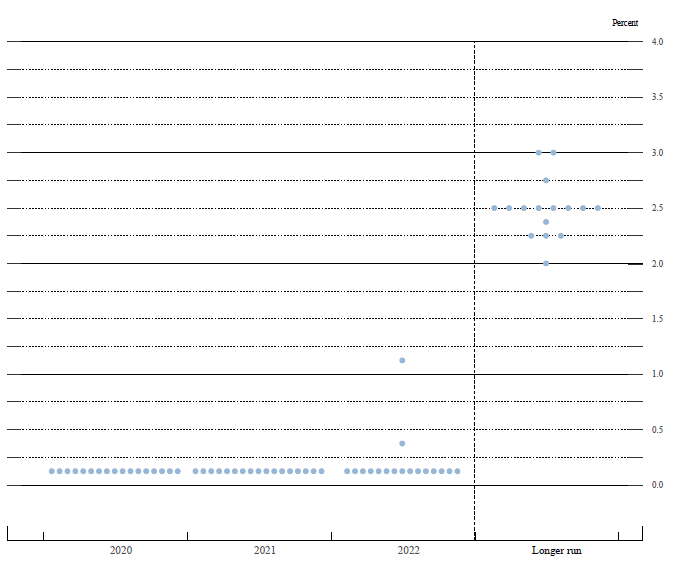Click the Longer run dot at 2.375
Image resolution: width=677 pixels, height=571 pixels.
(x=546, y=222)
